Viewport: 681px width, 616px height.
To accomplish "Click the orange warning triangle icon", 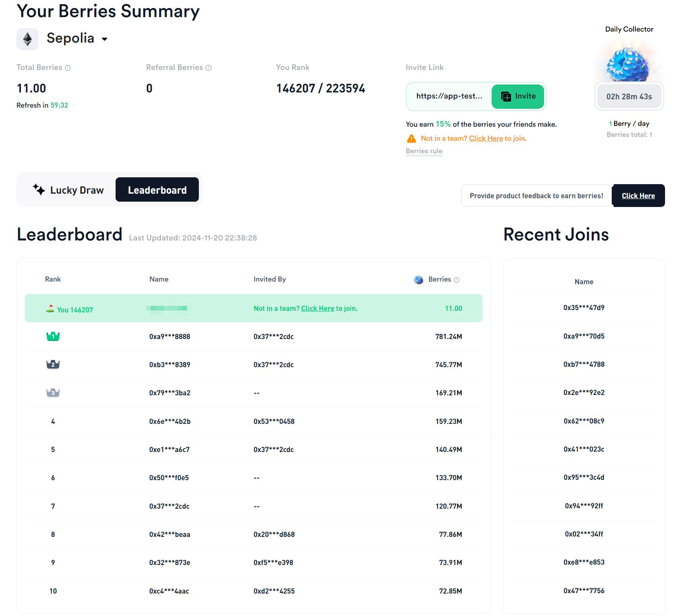I will 411,138.
